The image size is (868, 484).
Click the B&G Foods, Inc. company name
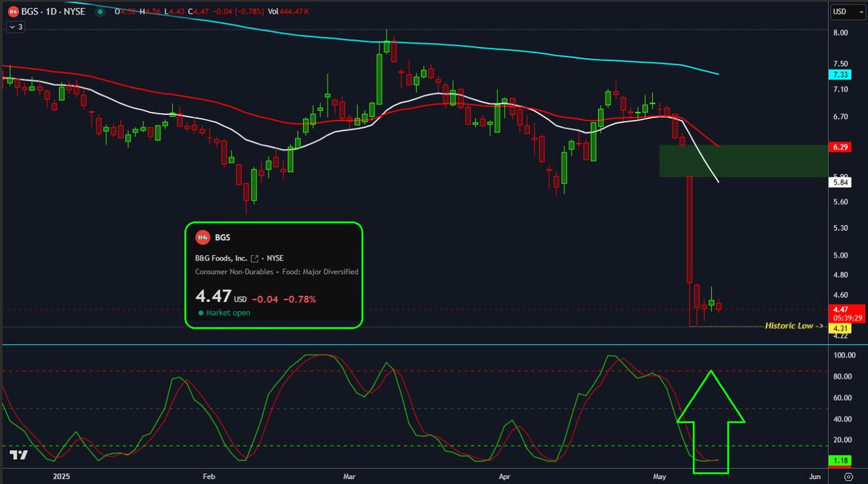[x=221, y=258]
